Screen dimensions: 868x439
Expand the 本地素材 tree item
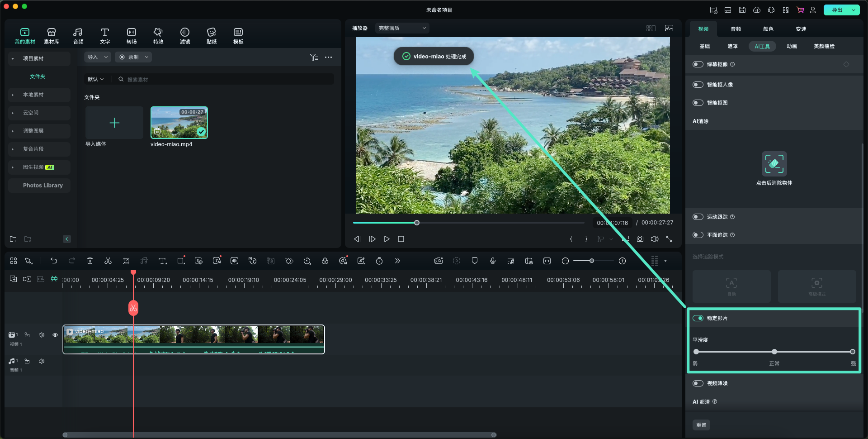tap(13, 95)
